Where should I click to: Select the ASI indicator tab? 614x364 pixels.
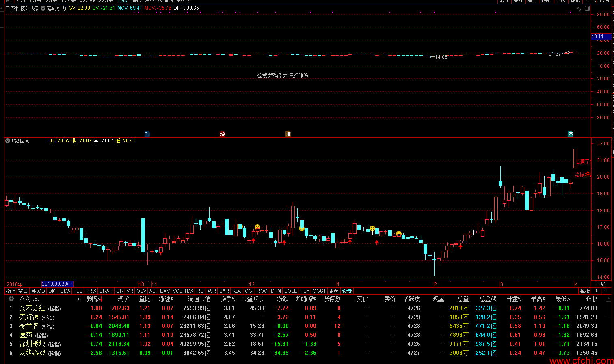coord(153,291)
